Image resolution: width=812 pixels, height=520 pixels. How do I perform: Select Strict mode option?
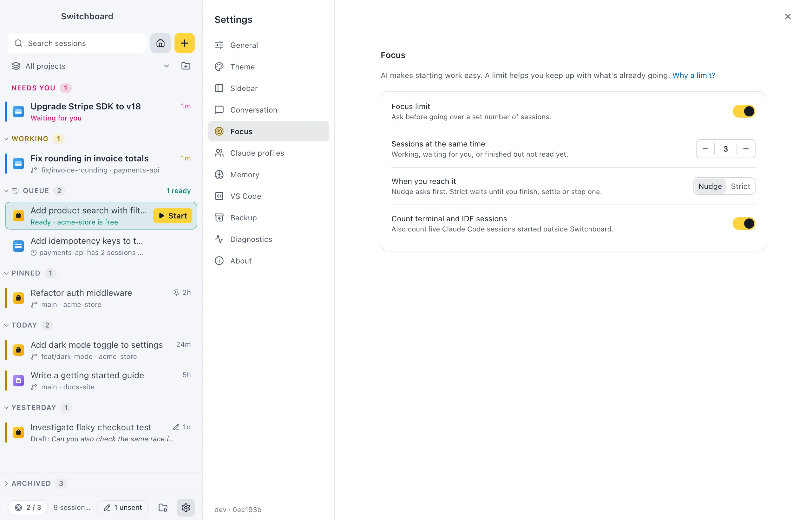[740, 186]
